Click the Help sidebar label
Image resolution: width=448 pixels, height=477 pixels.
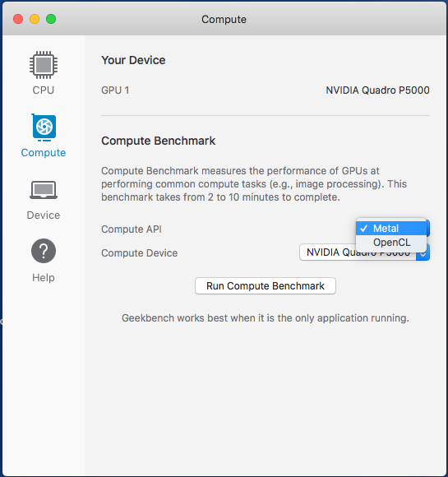[44, 277]
